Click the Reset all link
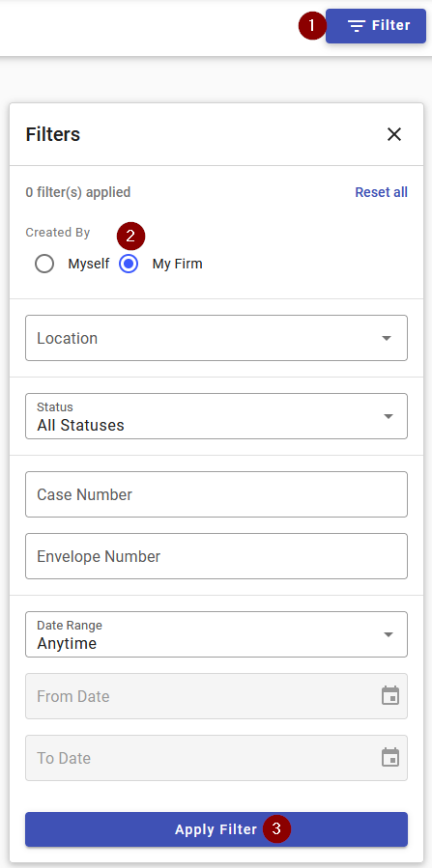The height and width of the screenshot is (868, 432). coord(381,192)
